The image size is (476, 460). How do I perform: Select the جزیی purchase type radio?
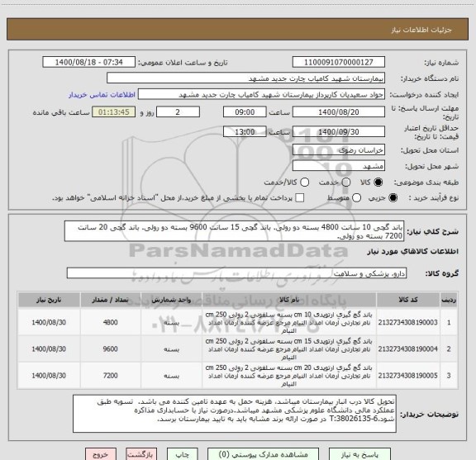coord(393,198)
